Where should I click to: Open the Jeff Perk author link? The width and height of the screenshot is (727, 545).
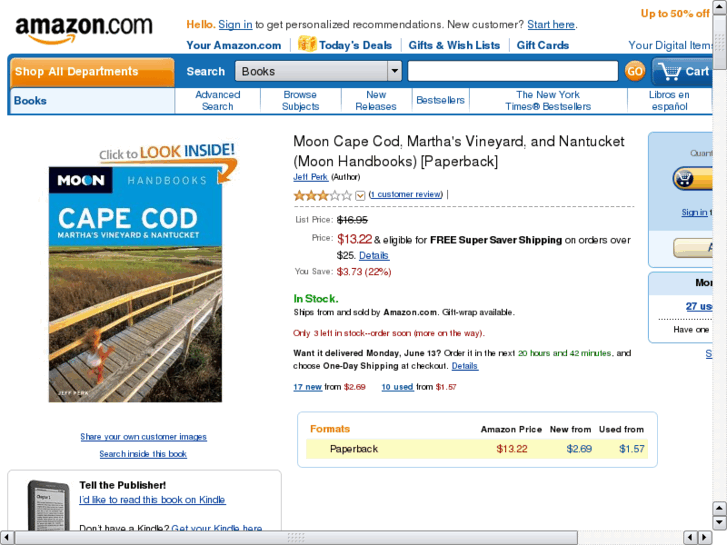coord(310,177)
